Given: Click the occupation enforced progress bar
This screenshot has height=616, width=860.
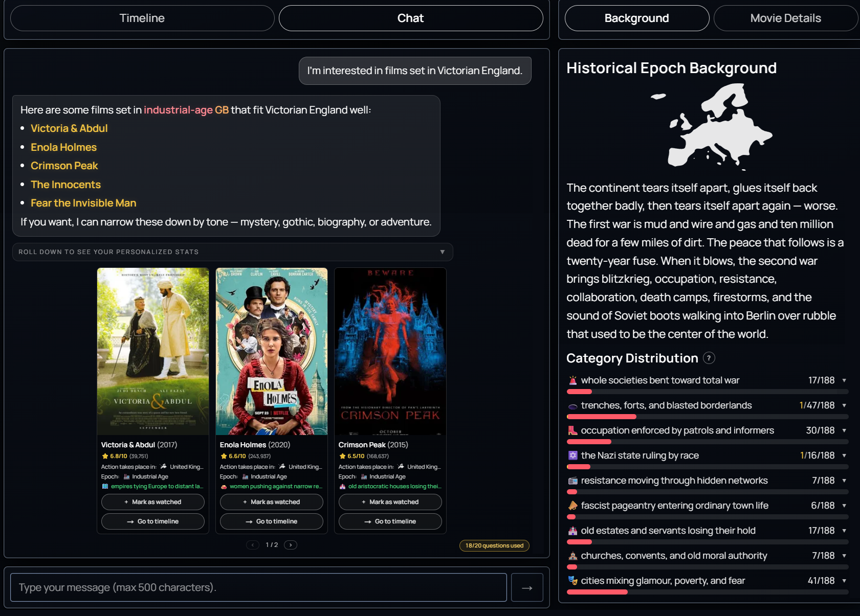Looking at the screenshot, I should [x=708, y=442].
